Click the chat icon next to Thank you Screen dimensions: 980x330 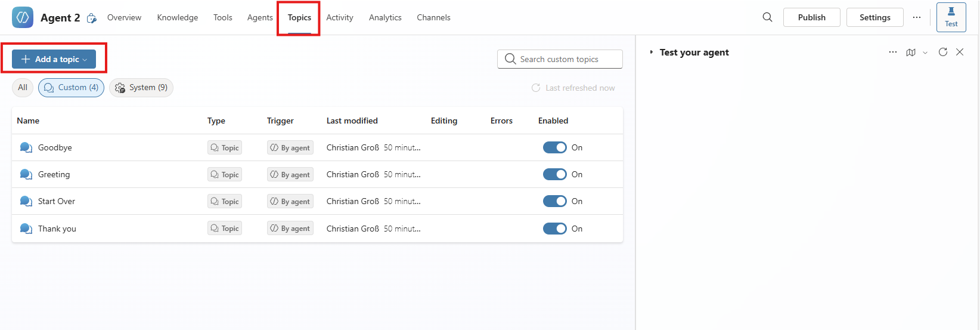pos(26,229)
